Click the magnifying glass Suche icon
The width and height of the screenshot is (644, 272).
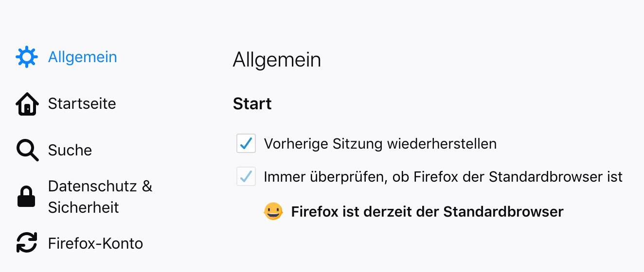coord(27,150)
